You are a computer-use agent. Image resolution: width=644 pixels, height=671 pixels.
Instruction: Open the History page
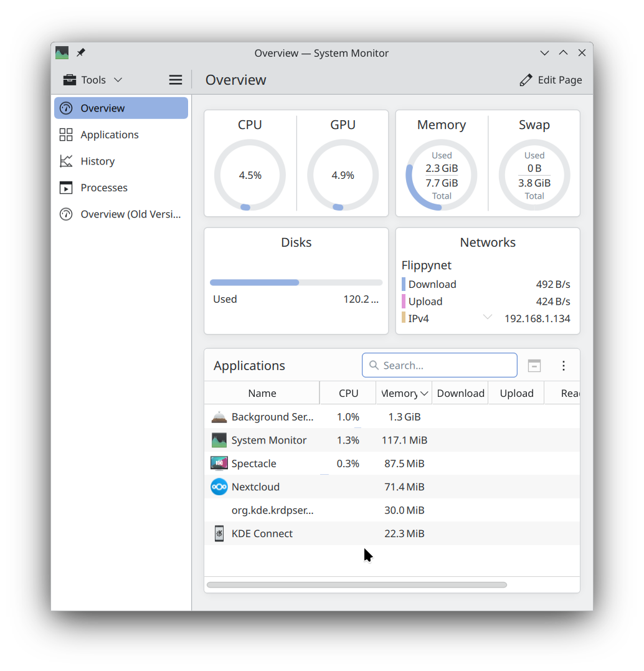pyautogui.click(x=97, y=161)
